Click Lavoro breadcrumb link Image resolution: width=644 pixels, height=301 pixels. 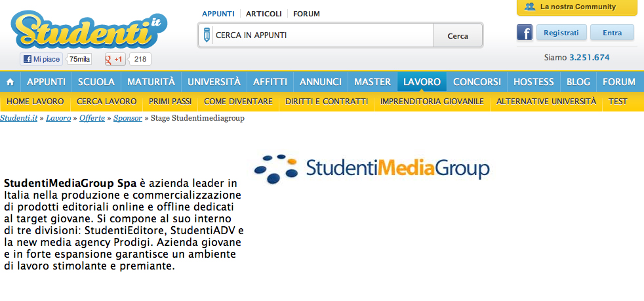pyautogui.click(x=58, y=118)
